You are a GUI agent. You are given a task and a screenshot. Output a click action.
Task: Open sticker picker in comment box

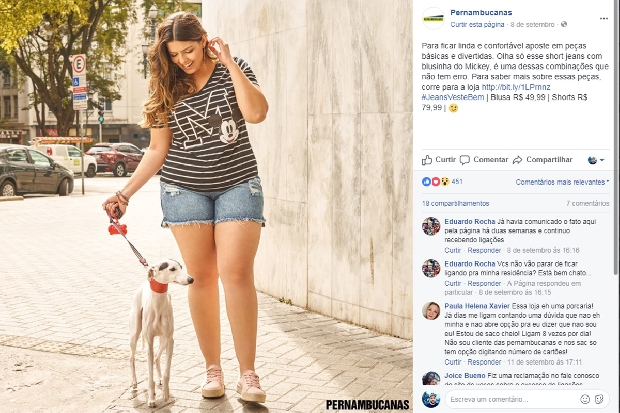599,399
